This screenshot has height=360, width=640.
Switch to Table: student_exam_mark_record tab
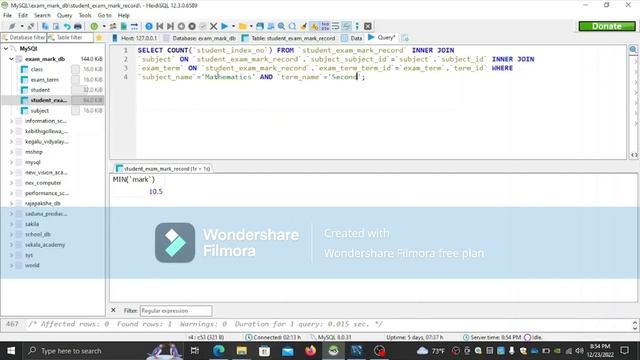[x=289, y=38]
